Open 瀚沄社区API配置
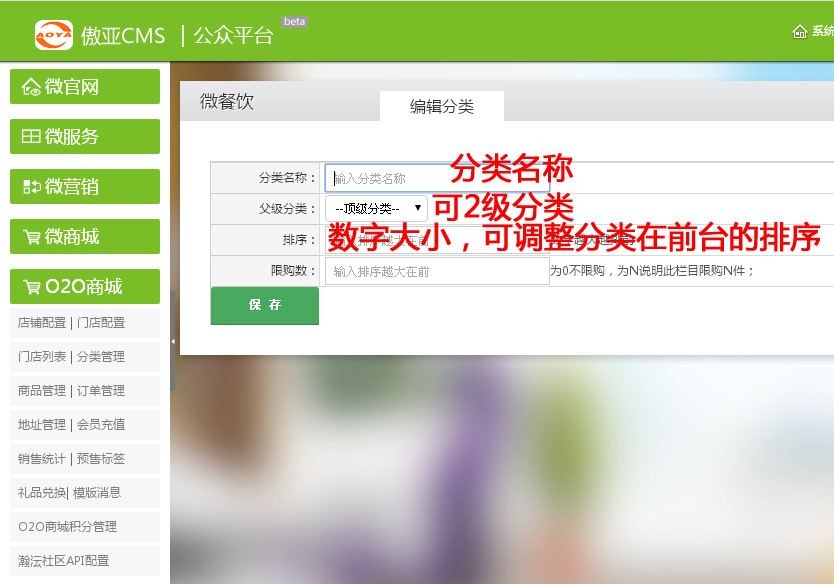The width and height of the screenshot is (834, 584). coord(63,561)
